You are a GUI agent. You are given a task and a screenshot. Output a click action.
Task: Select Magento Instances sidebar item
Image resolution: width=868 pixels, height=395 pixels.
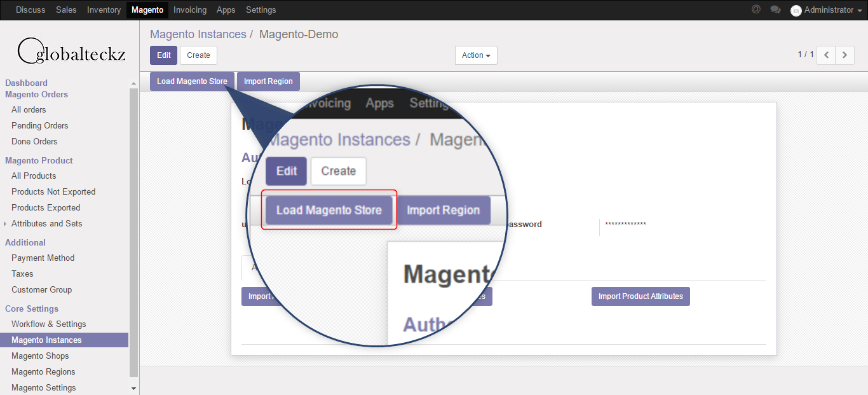pos(64,340)
